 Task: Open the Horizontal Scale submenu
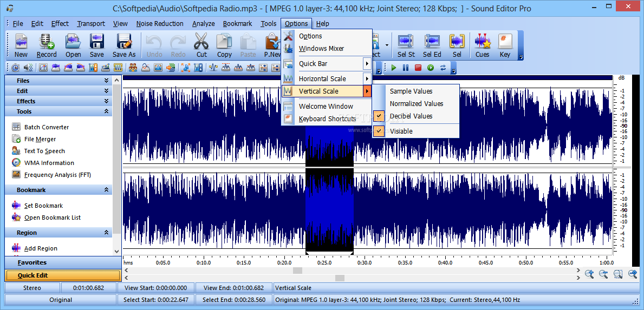(327, 79)
